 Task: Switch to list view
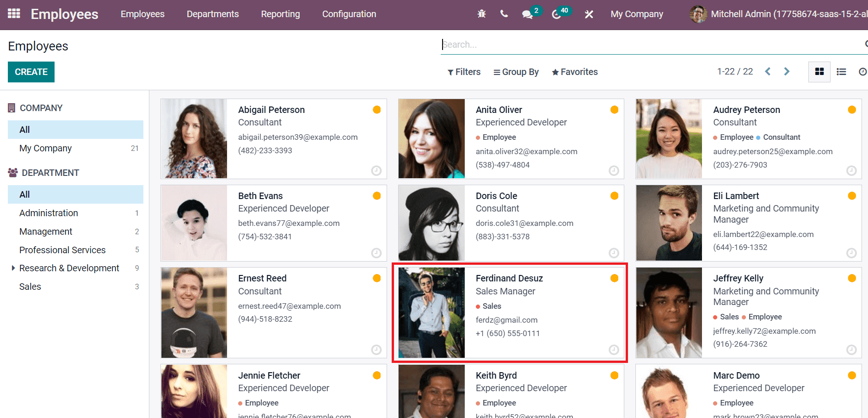click(x=841, y=72)
